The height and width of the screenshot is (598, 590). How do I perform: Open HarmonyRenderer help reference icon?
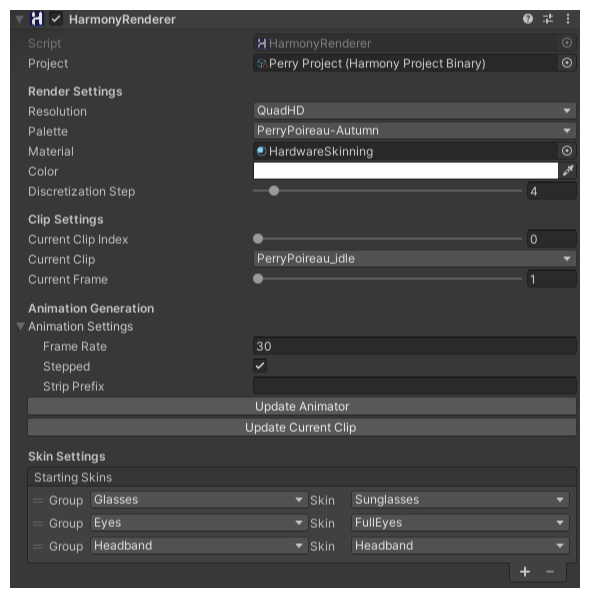coord(527,19)
